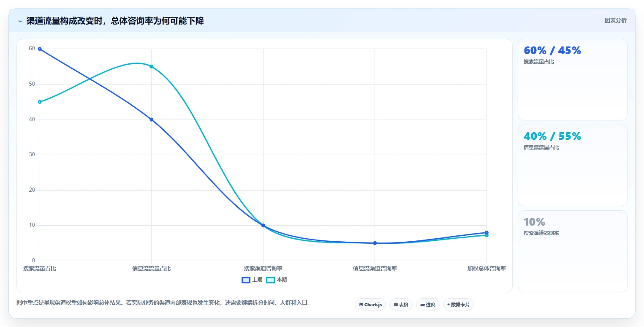Click the 本期 data point at 55 for 信息流流量占比

[x=151, y=66]
